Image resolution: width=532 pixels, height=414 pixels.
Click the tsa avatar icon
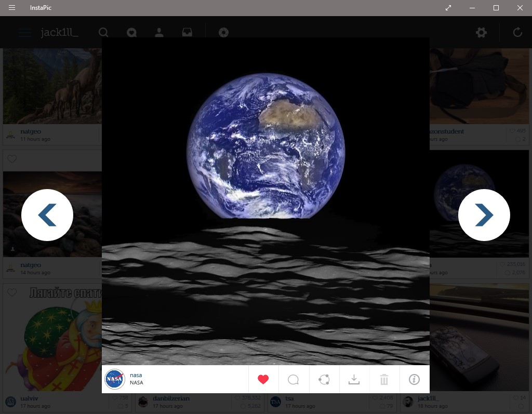coord(275,402)
